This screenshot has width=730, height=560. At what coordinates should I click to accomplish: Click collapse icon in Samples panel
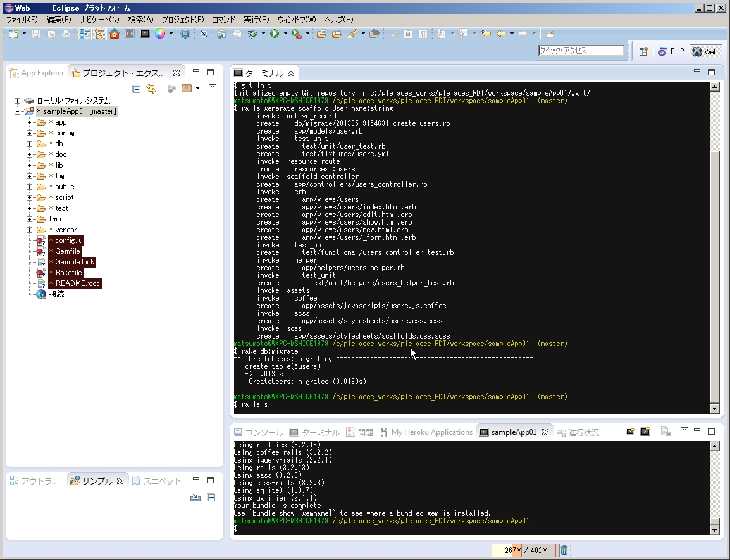click(211, 497)
